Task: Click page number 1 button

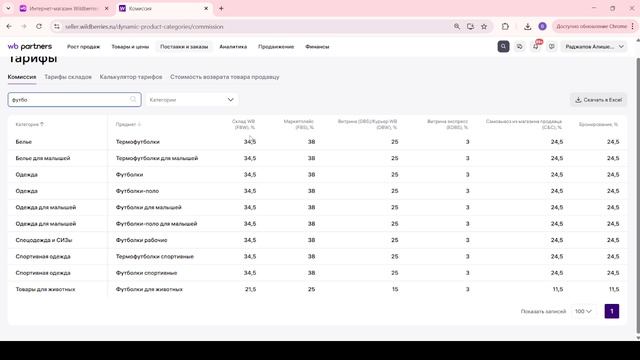Action: tap(612, 311)
